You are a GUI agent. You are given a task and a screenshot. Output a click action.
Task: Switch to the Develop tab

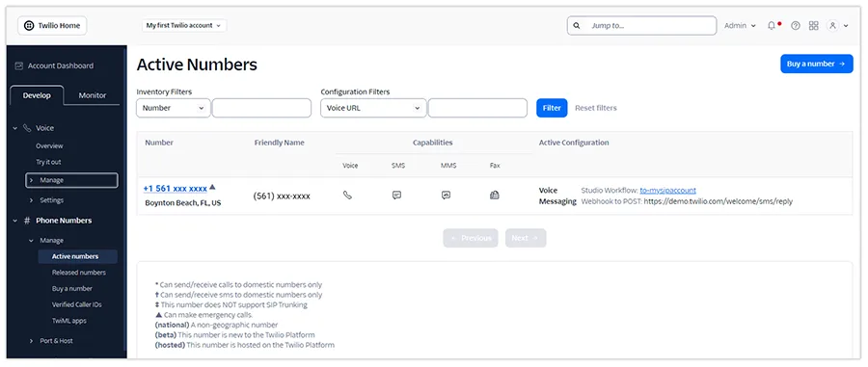pyautogui.click(x=37, y=95)
